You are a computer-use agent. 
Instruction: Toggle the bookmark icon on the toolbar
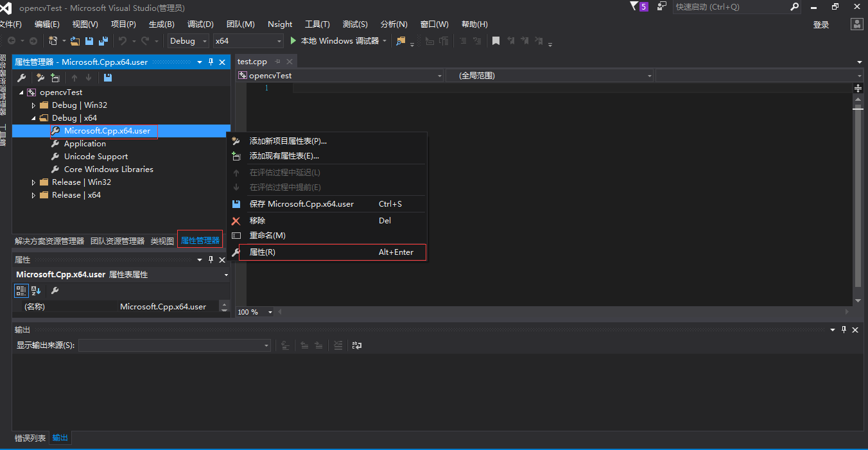click(x=496, y=40)
